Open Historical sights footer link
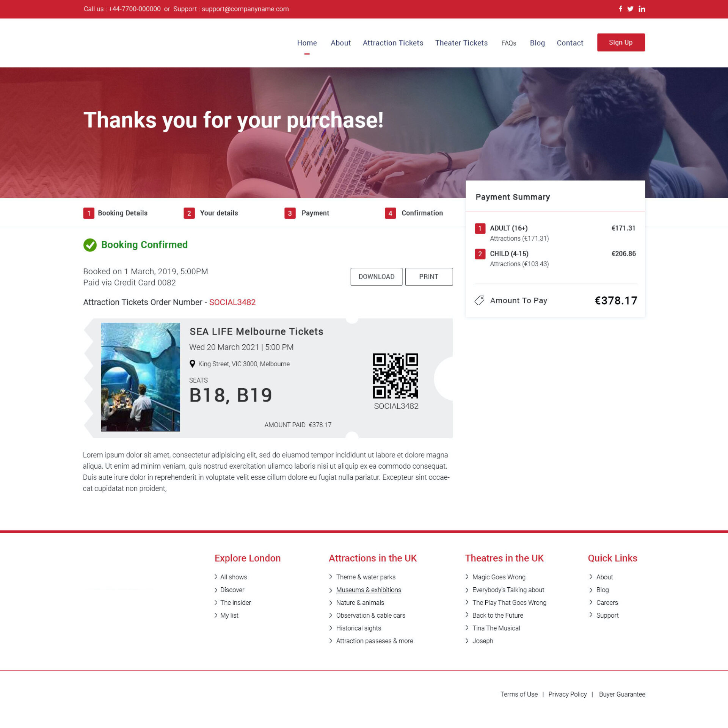728x728 pixels. coord(358,628)
